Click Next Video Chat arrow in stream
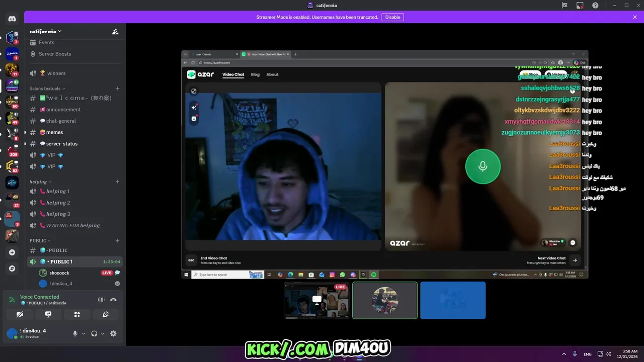The width and height of the screenshot is (644, 362). 575,260
